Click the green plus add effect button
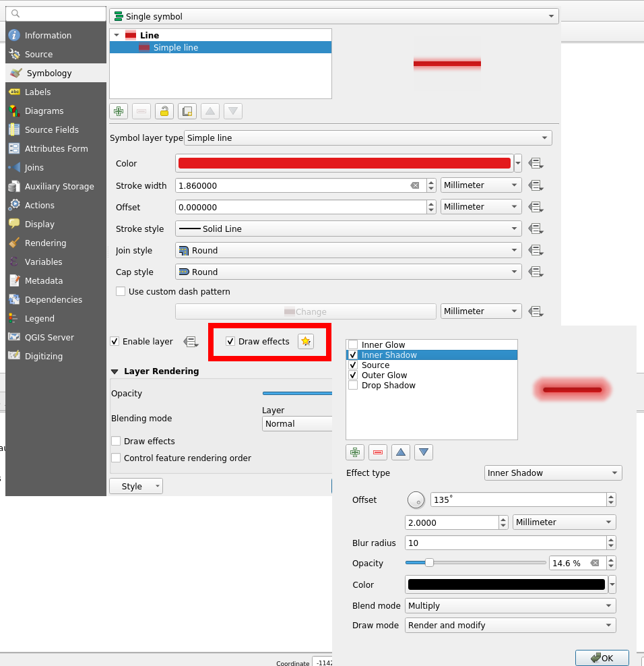 coord(355,452)
